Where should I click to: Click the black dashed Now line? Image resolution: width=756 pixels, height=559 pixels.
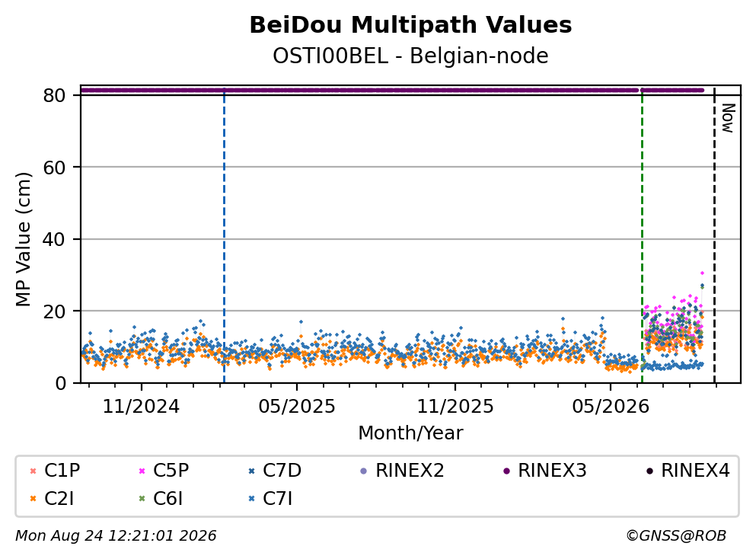715,236
